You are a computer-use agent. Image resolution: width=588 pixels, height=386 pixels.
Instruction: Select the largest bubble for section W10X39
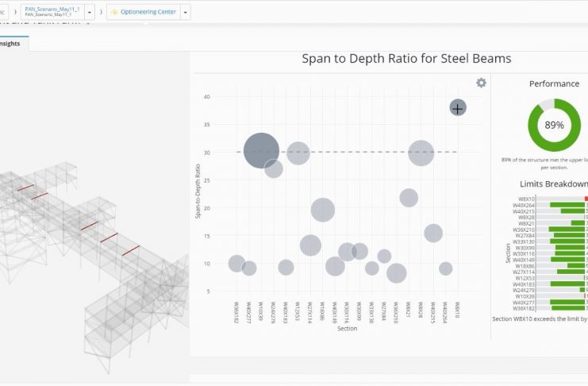point(261,151)
